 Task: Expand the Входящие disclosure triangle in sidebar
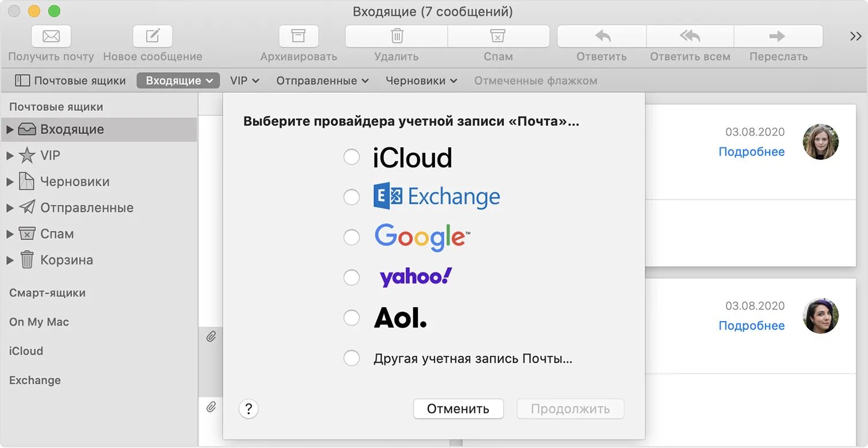(10, 129)
